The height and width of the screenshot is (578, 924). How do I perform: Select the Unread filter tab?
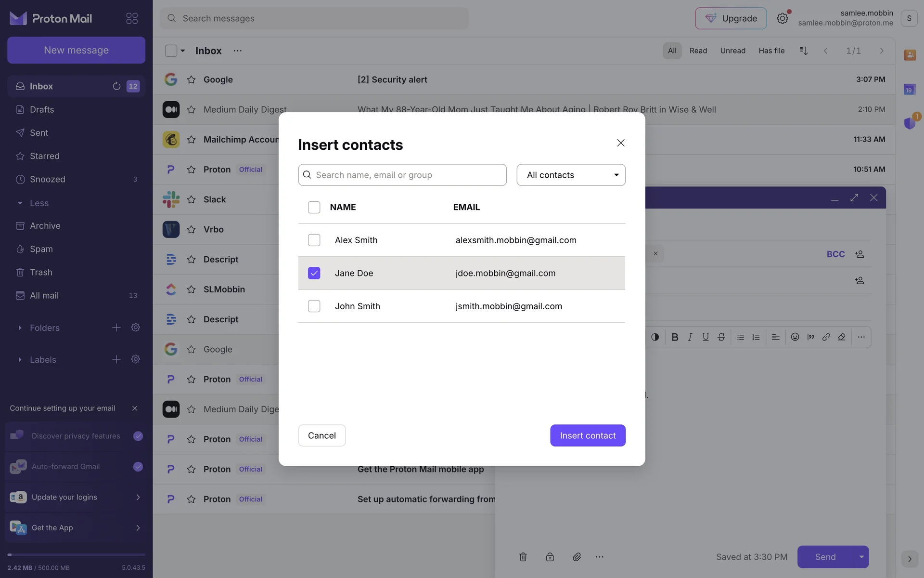(732, 51)
